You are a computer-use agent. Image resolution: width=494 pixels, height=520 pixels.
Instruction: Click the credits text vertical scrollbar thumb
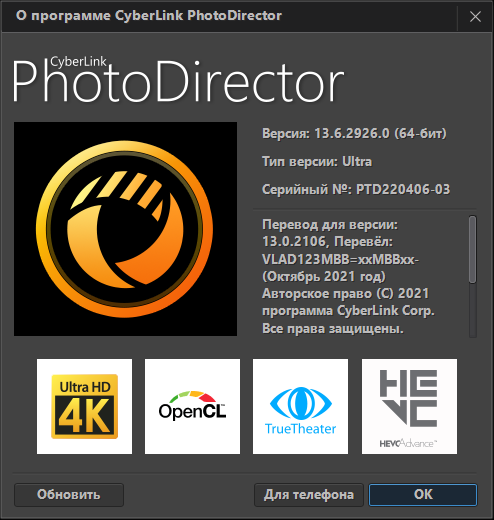[x=472, y=250]
